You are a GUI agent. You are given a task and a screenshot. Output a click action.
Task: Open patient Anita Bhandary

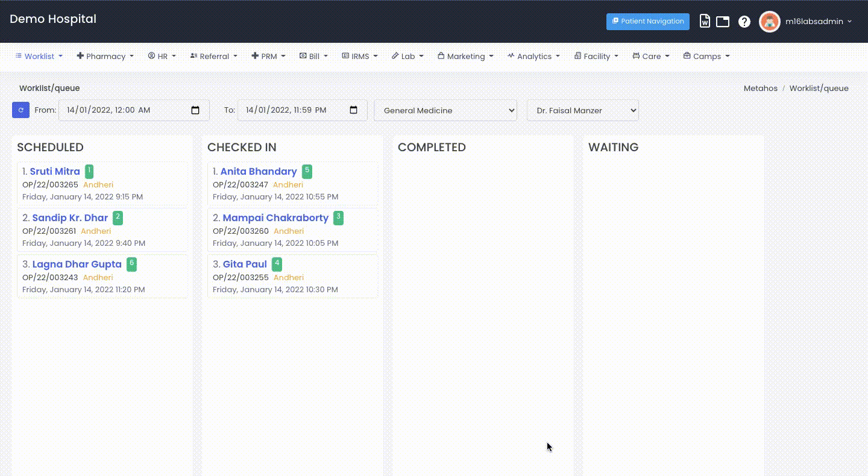point(259,171)
